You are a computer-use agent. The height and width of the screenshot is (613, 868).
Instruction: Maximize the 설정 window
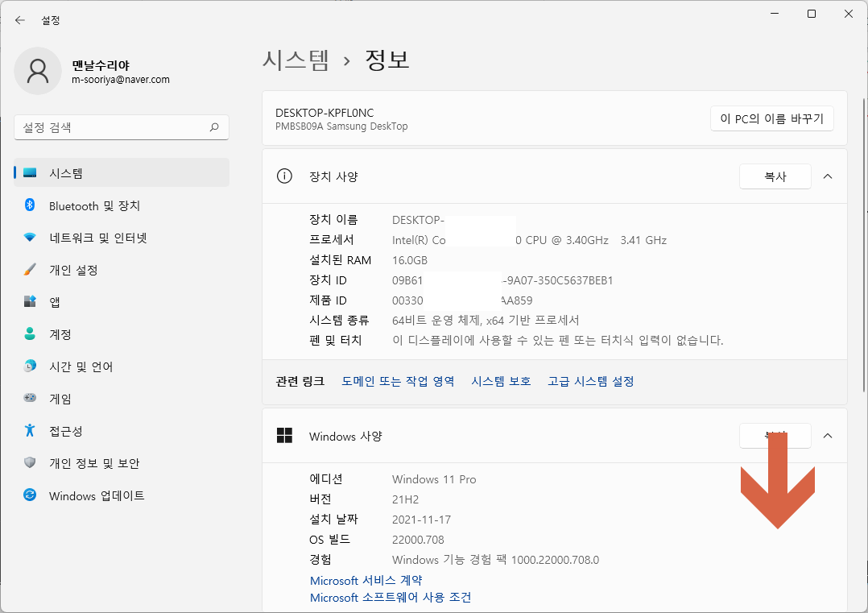[x=812, y=14]
